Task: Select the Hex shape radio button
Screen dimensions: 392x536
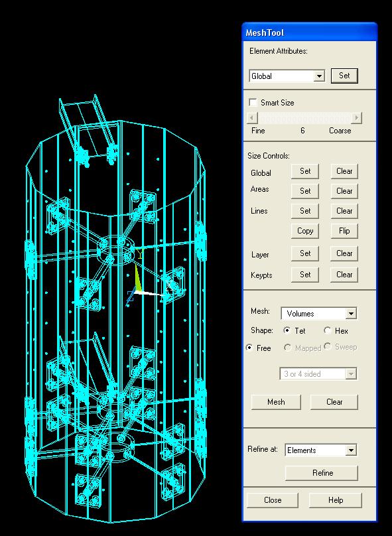Action: pyautogui.click(x=328, y=330)
